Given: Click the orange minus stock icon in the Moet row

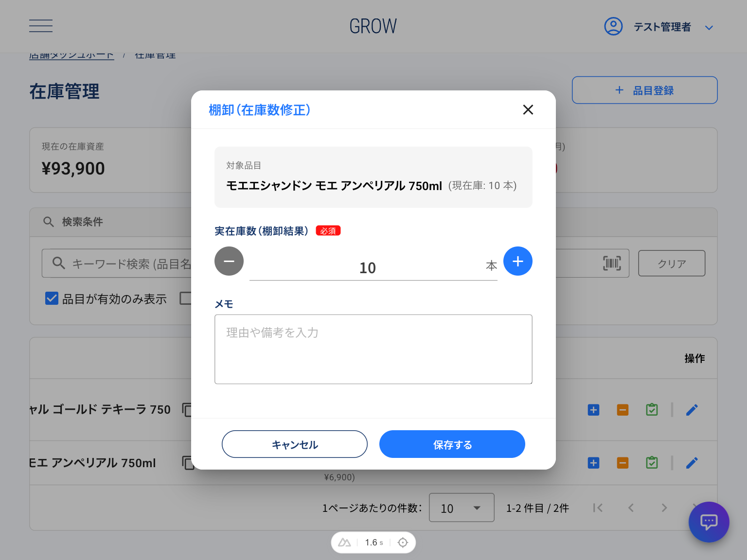Looking at the screenshot, I should tap(622, 463).
